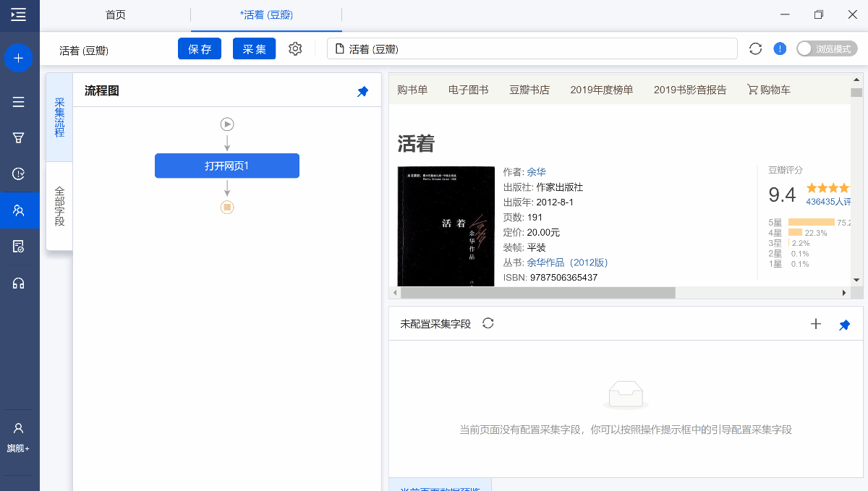868x491 pixels.
Task: Click the start play node in flowchart
Action: 227,124
